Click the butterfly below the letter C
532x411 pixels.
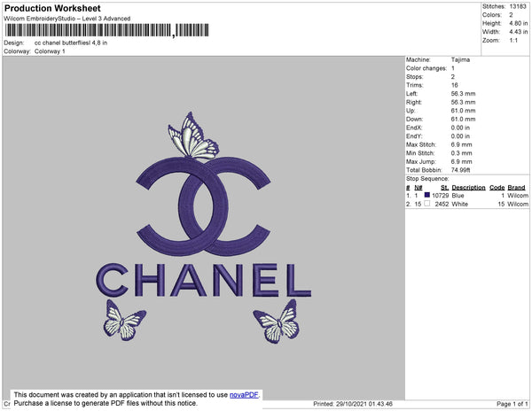tap(124, 320)
